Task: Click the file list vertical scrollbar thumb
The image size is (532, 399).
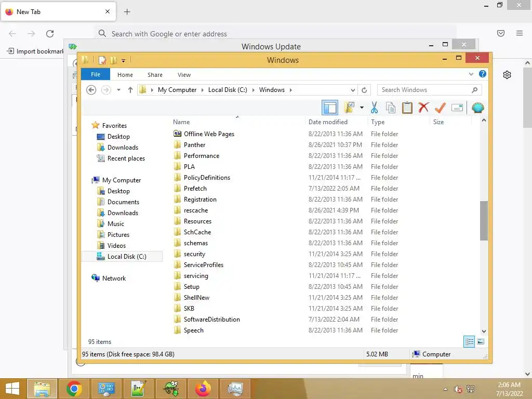Action: 484,220
